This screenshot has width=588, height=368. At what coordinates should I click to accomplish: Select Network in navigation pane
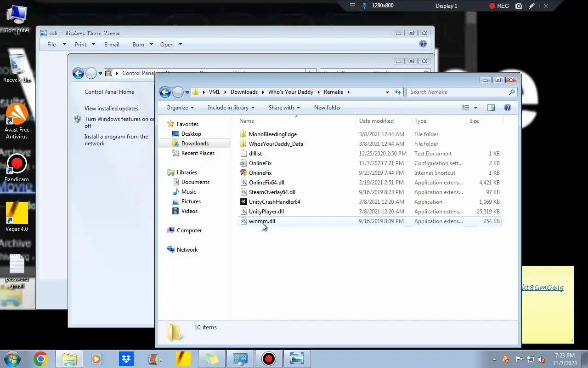point(187,250)
